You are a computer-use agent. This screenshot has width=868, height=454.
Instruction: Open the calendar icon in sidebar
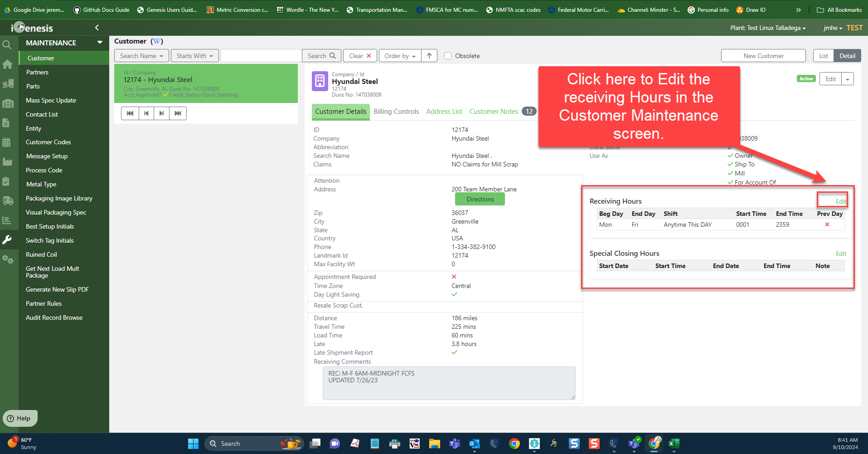tap(6, 142)
